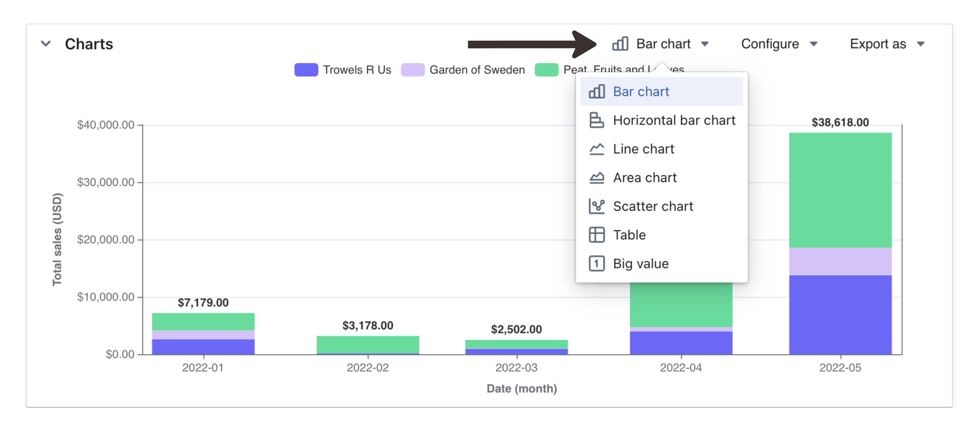The image size is (980, 432).
Task: Click the Export as label
Action: click(878, 44)
